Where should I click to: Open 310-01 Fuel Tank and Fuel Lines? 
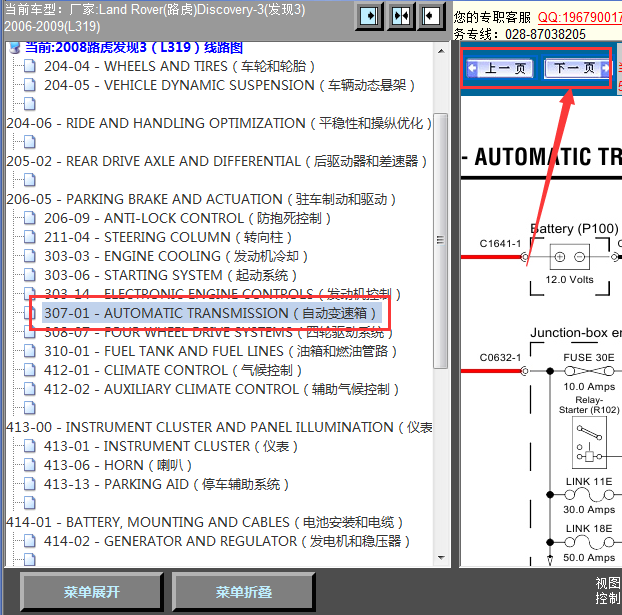click(220, 351)
